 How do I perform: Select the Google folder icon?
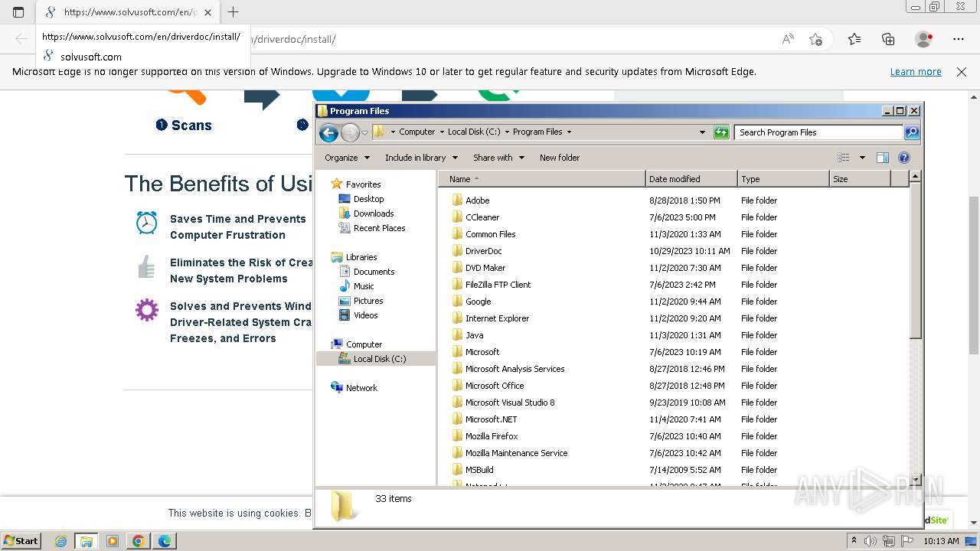click(x=457, y=302)
